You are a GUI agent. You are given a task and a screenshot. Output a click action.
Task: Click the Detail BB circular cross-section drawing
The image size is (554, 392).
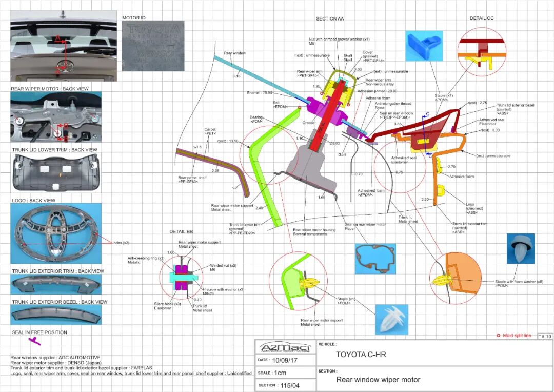[x=182, y=278]
